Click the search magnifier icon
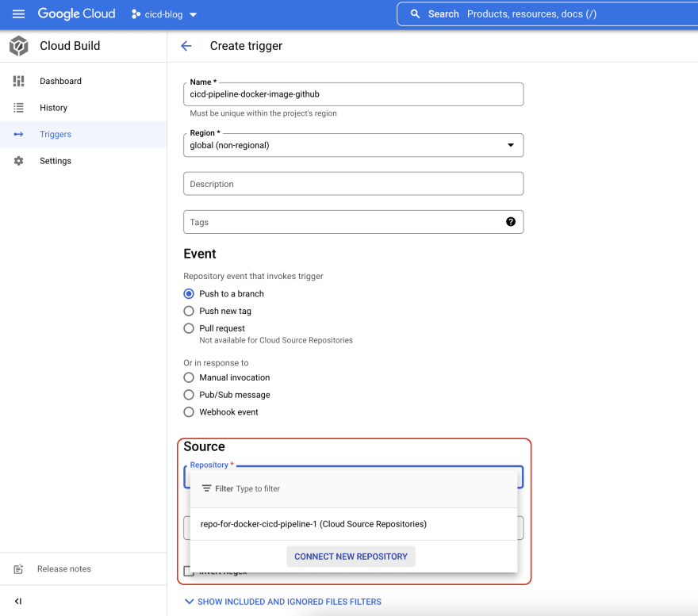698x616 pixels. pos(415,14)
